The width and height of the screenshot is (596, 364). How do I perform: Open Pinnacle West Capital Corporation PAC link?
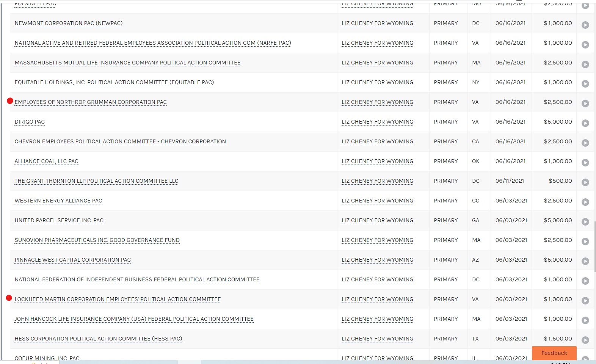click(x=72, y=260)
